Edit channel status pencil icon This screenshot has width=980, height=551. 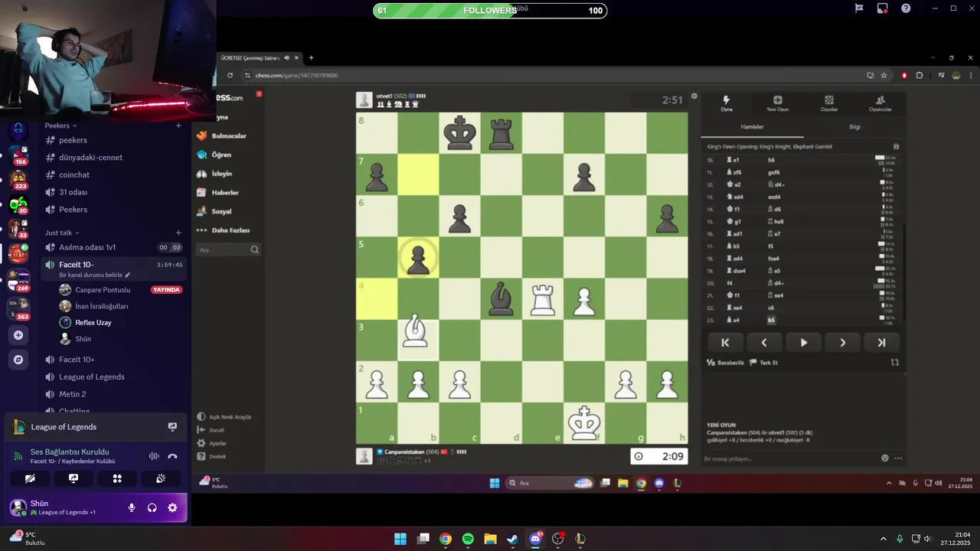pyautogui.click(x=128, y=275)
